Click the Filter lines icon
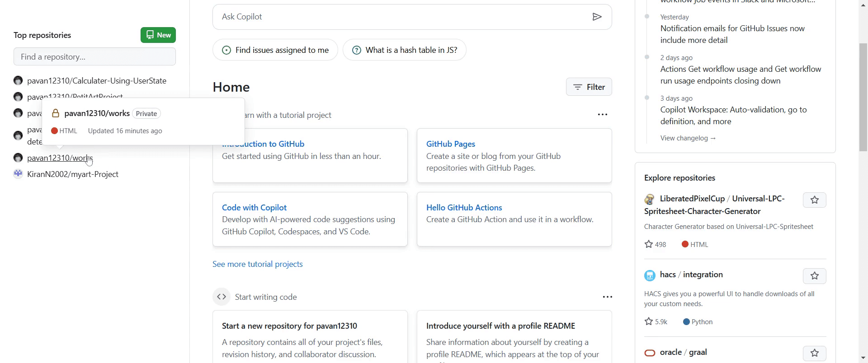 point(577,87)
